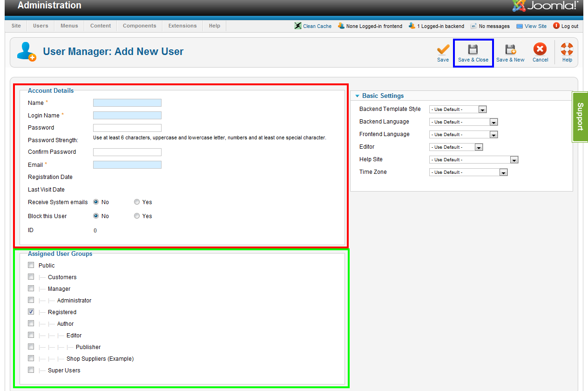Open the Frontend Language dropdown
Viewport: 588px width, 391px height.
pos(464,135)
